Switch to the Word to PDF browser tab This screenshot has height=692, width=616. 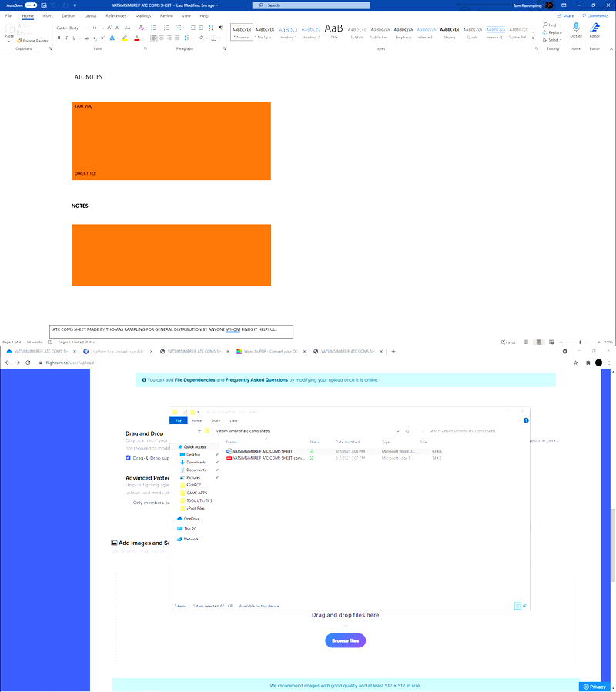269,351
